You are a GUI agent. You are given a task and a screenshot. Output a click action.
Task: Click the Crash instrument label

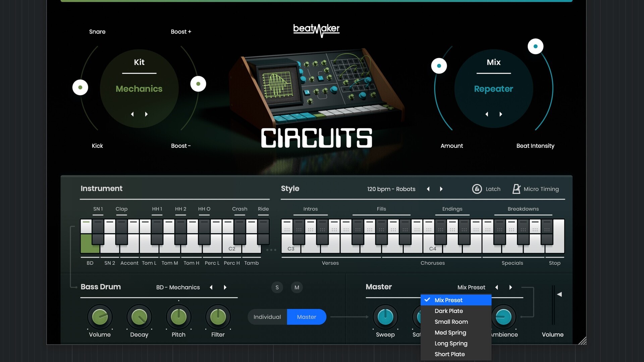click(239, 209)
